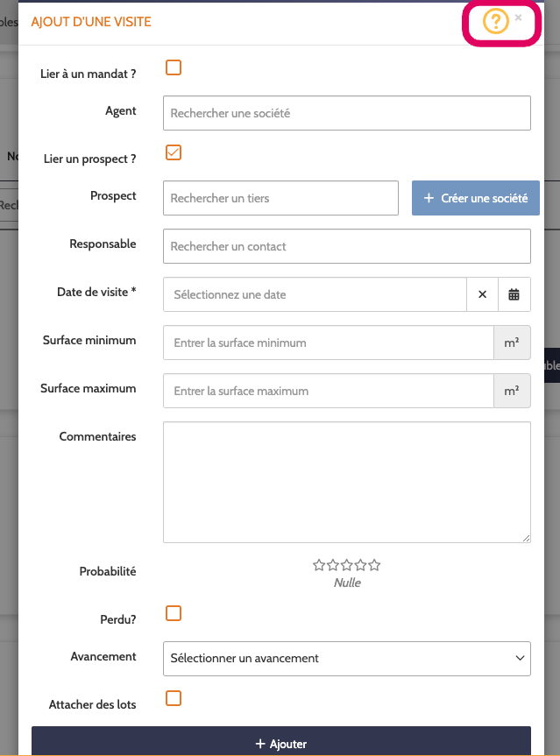Click the Responsable contact search field
This screenshot has width=560, height=756.
pyautogui.click(x=347, y=246)
